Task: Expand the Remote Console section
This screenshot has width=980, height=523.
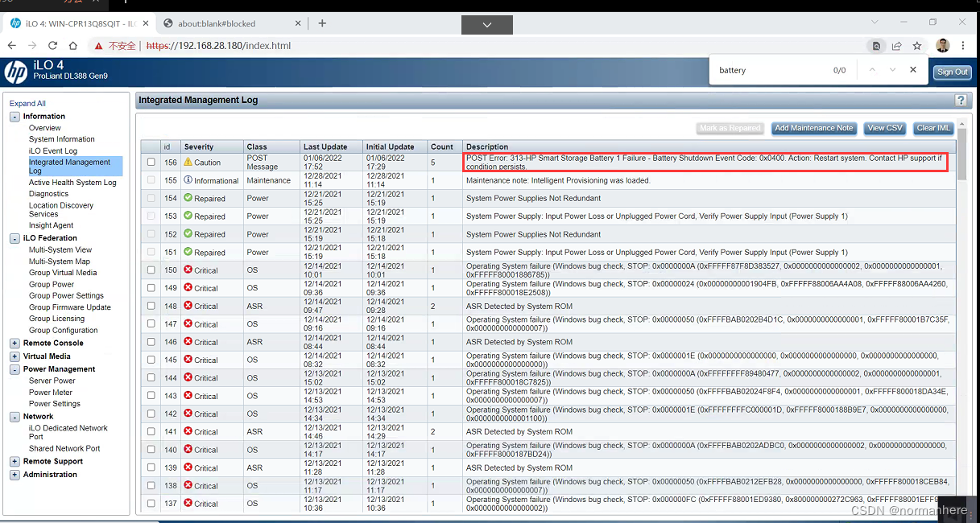Action: [x=14, y=344]
